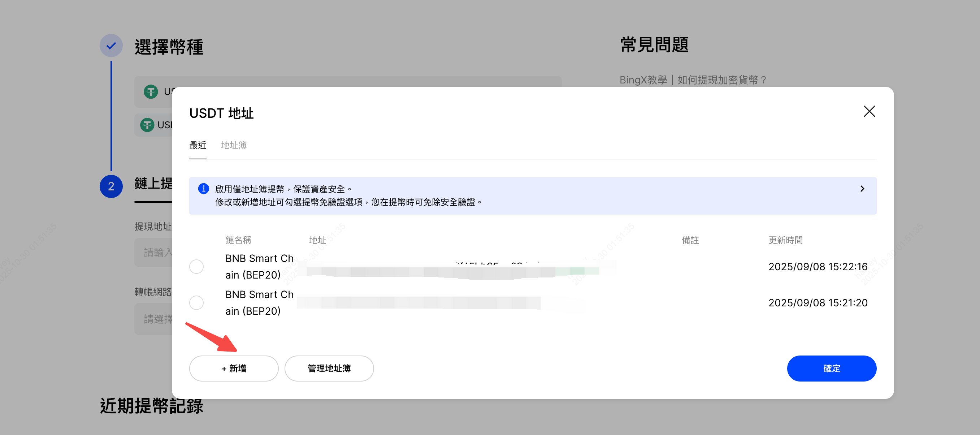Screen dimensions: 980x435
Task: Select the 15:21:20 address radio button
Action: point(196,302)
